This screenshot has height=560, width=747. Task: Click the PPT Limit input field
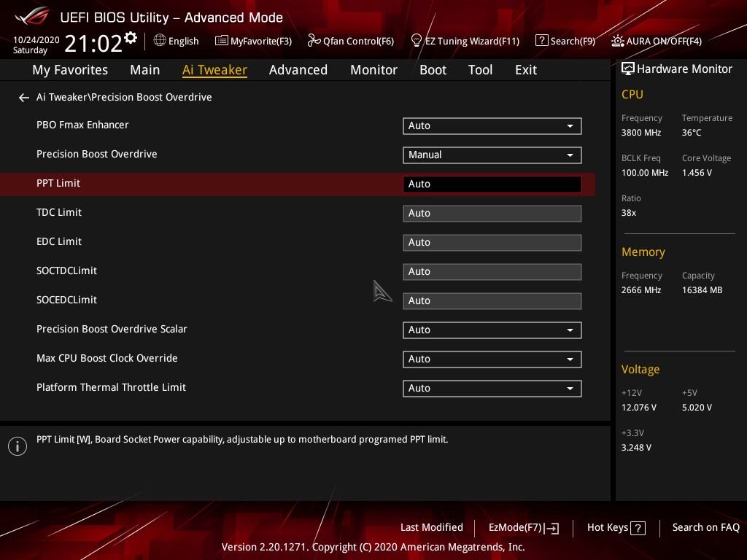coord(492,184)
